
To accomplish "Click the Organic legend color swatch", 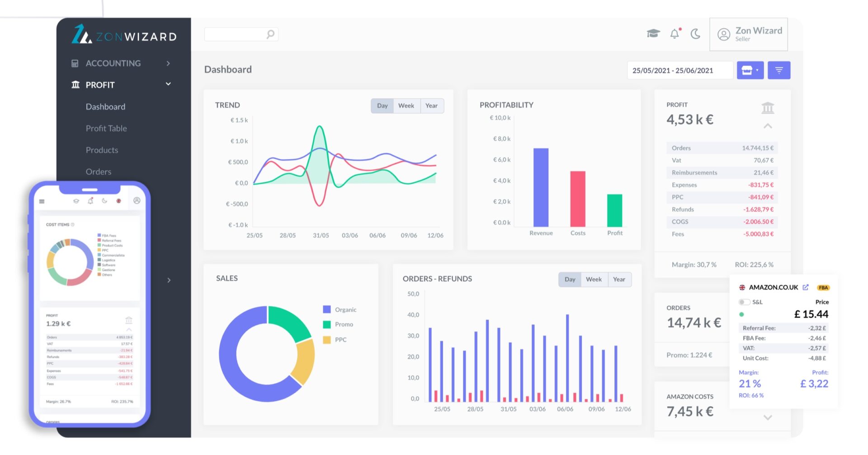I will pyautogui.click(x=327, y=310).
